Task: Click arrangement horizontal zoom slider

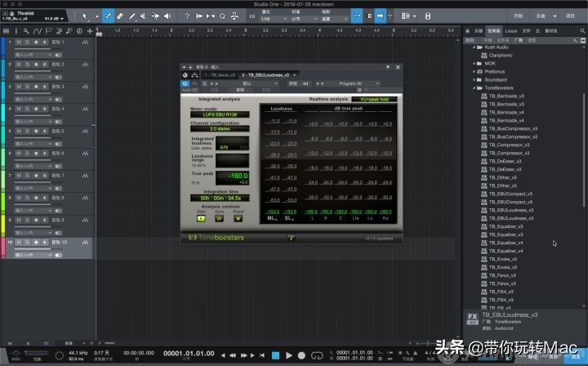Action: point(427,343)
